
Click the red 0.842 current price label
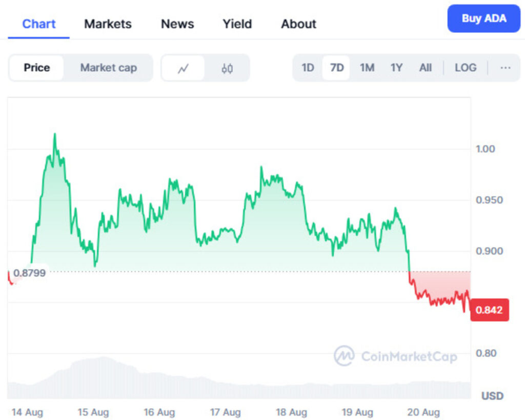point(490,310)
